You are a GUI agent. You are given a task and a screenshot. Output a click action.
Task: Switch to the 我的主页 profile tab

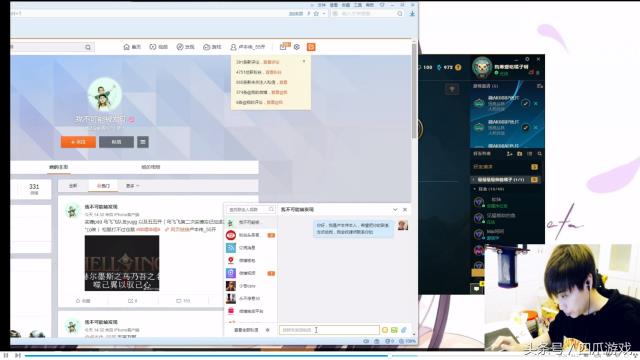pyautogui.click(x=58, y=167)
